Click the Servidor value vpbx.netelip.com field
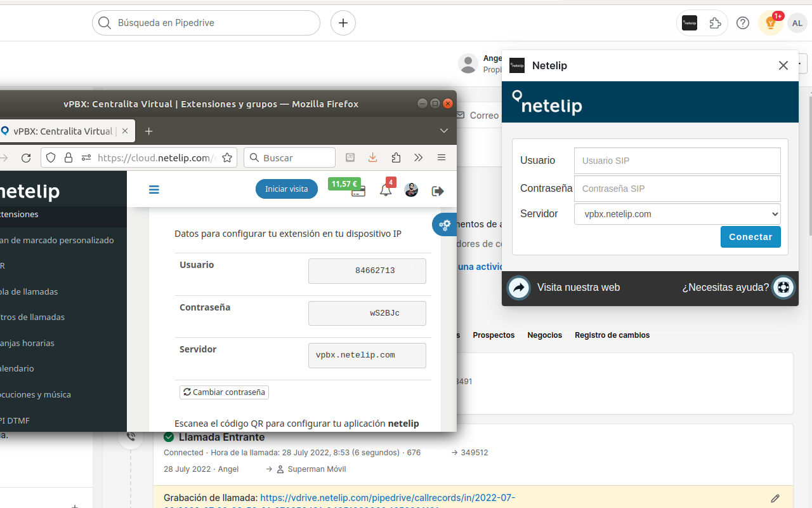Viewport: 812px width, 508px height. point(367,355)
